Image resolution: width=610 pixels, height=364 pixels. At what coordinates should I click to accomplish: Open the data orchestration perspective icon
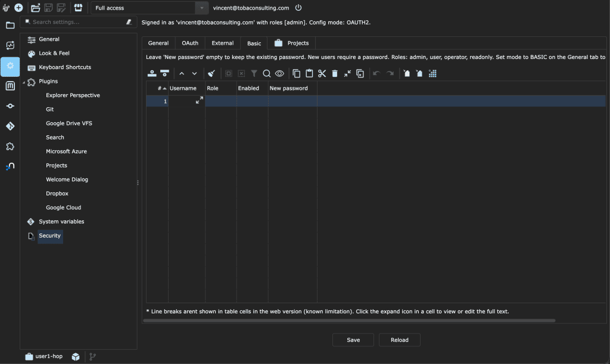tap(10, 106)
